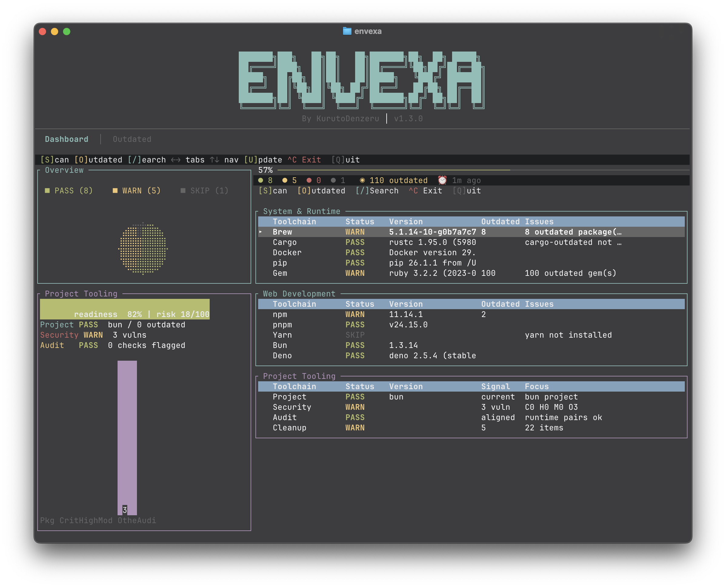Click 'Security WARN 3 vulns' summary line

pyautogui.click(x=93, y=335)
